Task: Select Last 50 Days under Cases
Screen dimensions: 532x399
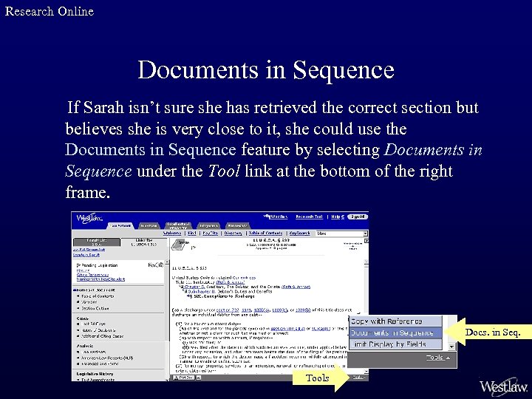Action: point(93,324)
